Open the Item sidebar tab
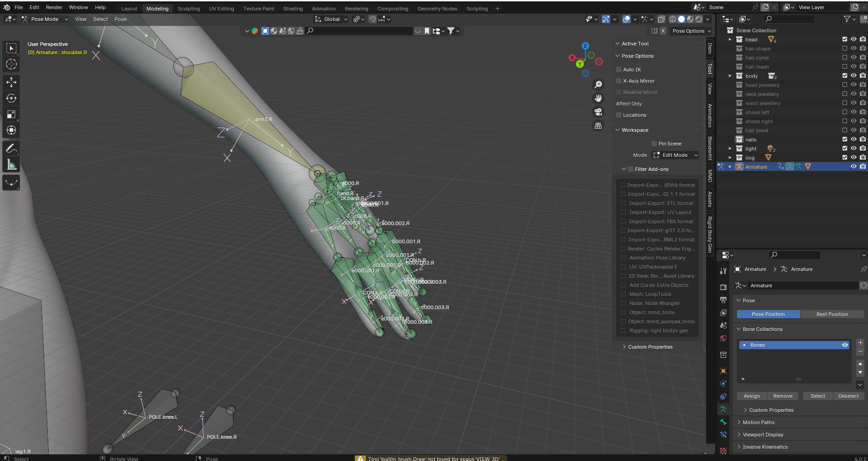Screen dimensions: 868x461 pyautogui.click(x=710, y=48)
